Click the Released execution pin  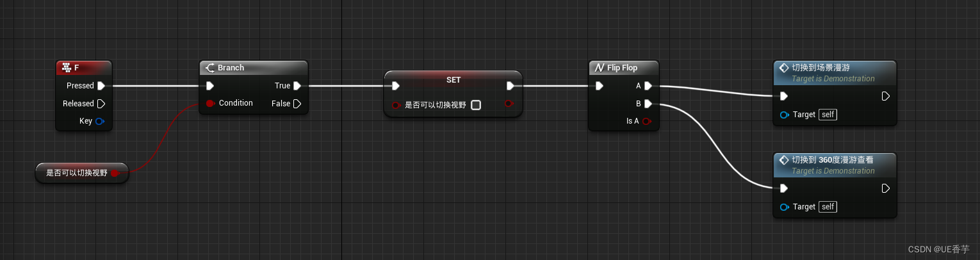[x=101, y=103]
